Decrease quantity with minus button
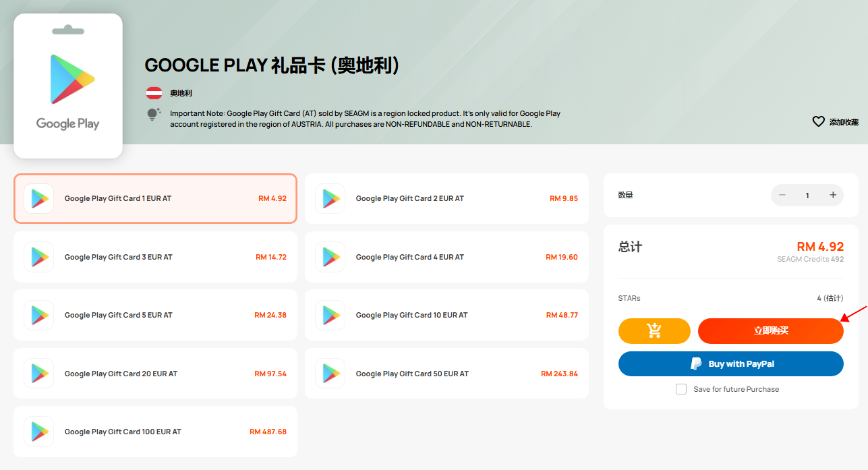This screenshot has height=470, width=868. point(782,195)
